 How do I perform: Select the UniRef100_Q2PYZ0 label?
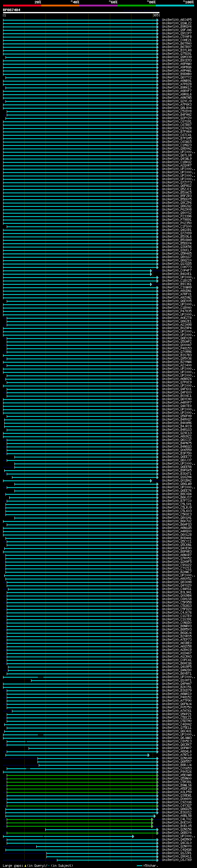click(177, 118)
